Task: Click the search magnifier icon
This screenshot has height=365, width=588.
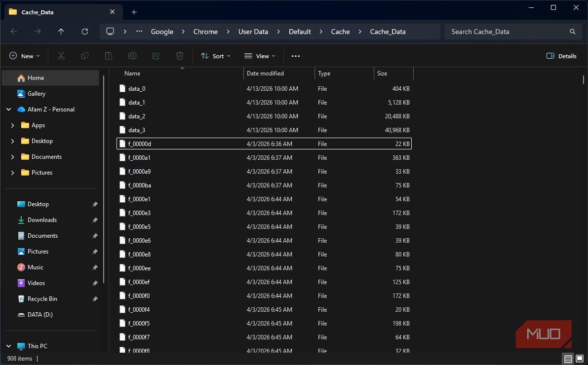Action: point(573,32)
